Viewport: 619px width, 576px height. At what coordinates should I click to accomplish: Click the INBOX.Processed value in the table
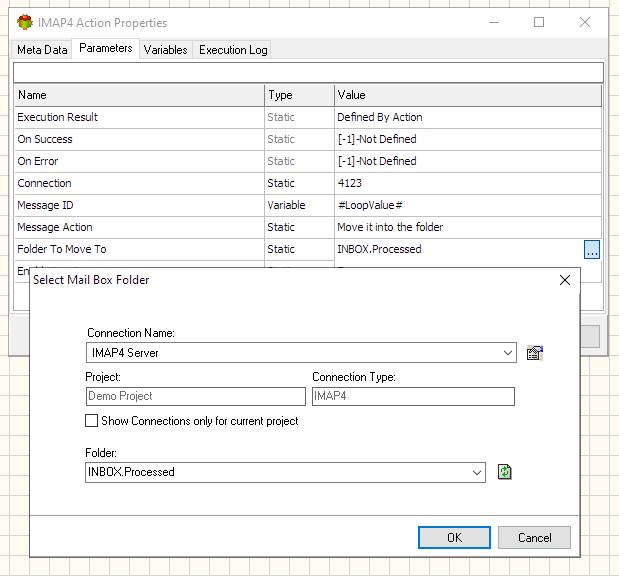pyautogui.click(x=379, y=250)
